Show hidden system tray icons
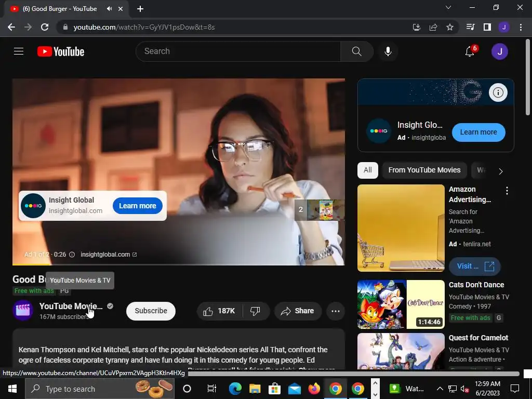Image resolution: width=532 pixels, height=399 pixels. 440,389
